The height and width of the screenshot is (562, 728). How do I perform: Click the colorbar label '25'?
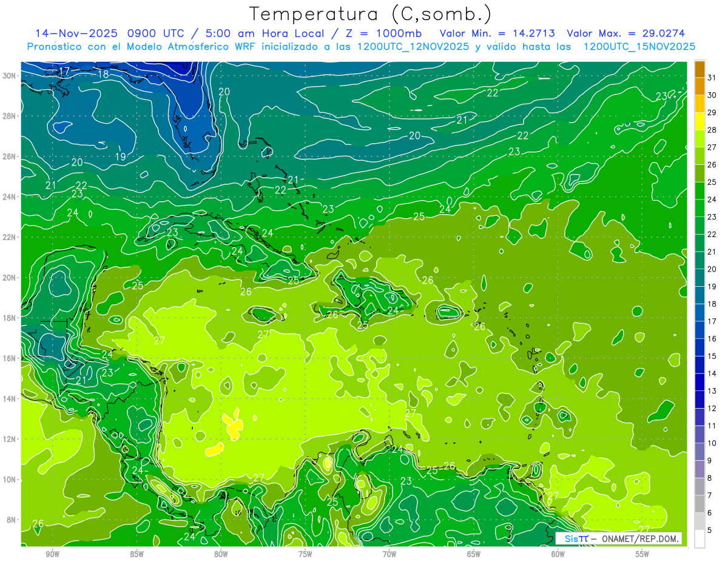tap(712, 182)
